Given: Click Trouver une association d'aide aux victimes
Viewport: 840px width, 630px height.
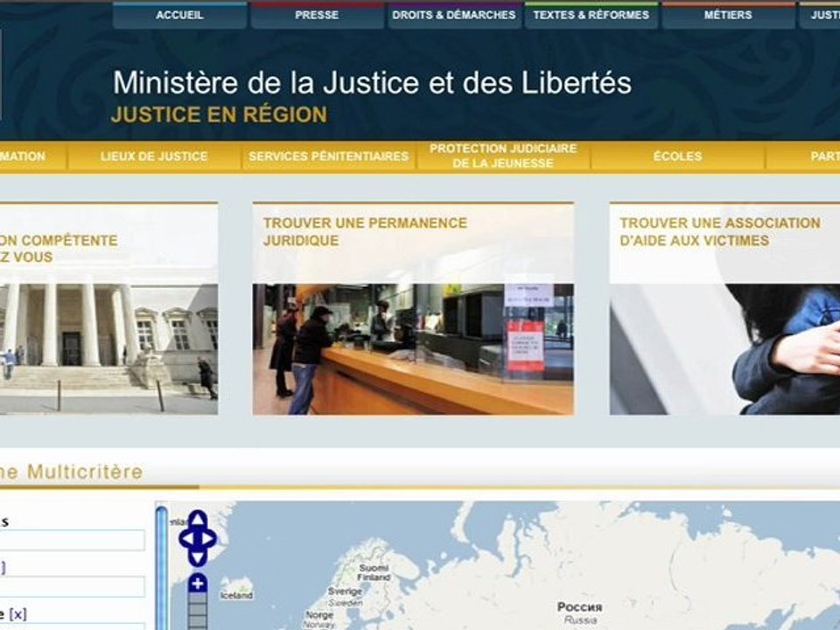Looking at the screenshot, I should coord(719,231).
